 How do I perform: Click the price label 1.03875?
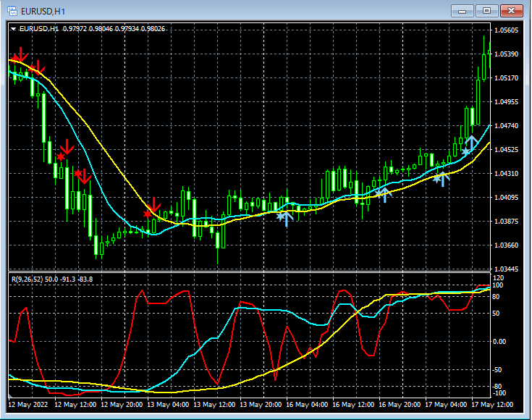pyautogui.click(x=506, y=221)
